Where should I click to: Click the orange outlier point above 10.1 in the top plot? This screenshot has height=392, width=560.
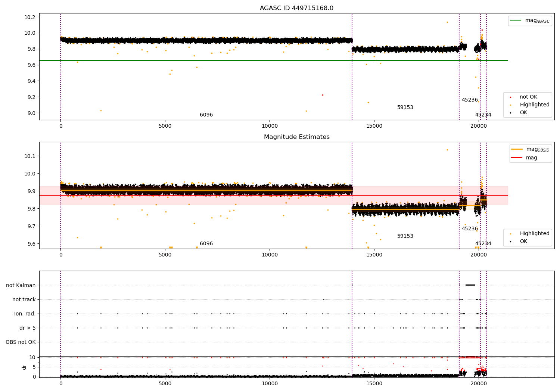(x=447, y=22)
